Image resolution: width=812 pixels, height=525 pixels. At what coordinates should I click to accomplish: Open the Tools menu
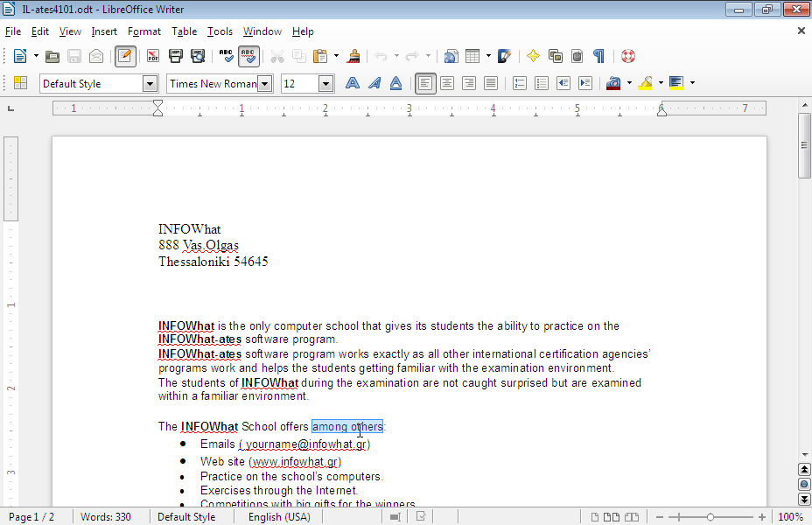(220, 31)
